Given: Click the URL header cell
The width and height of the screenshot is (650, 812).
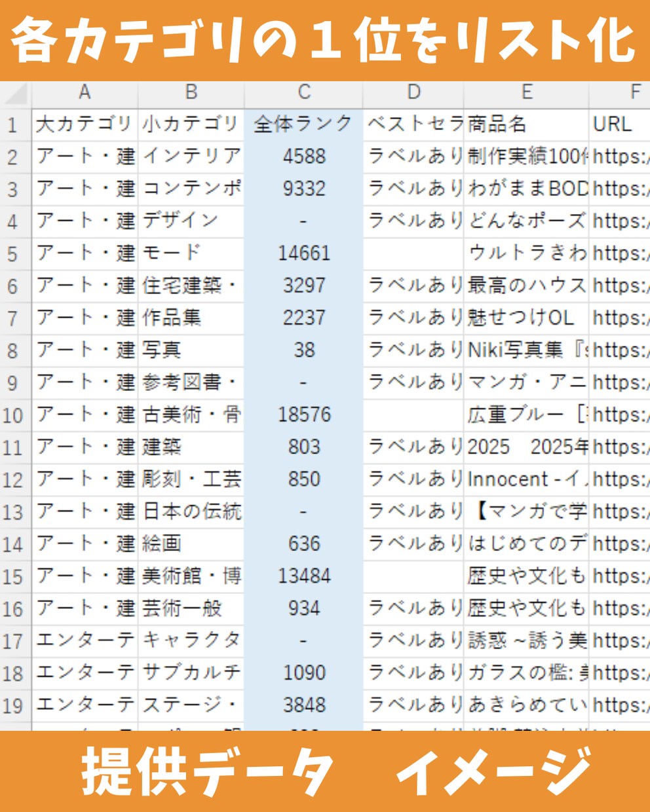Looking at the screenshot, I should [x=620, y=124].
